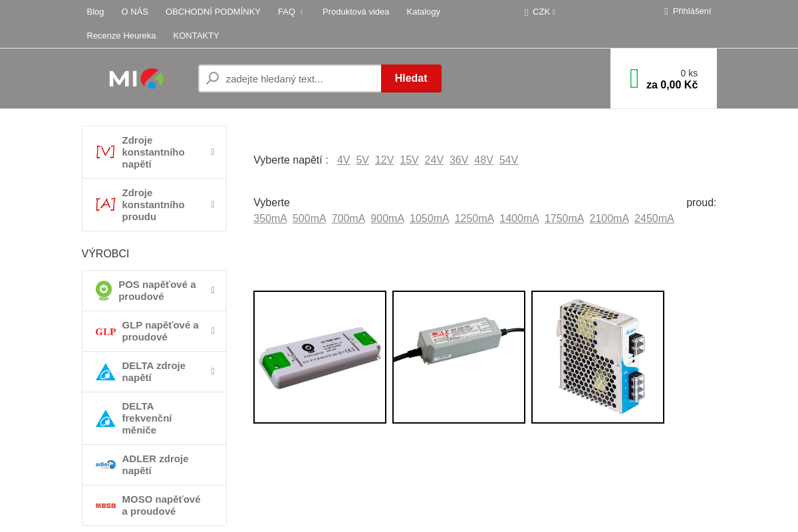
Task: Open the shopping cart icon
Action: tap(634, 78)
